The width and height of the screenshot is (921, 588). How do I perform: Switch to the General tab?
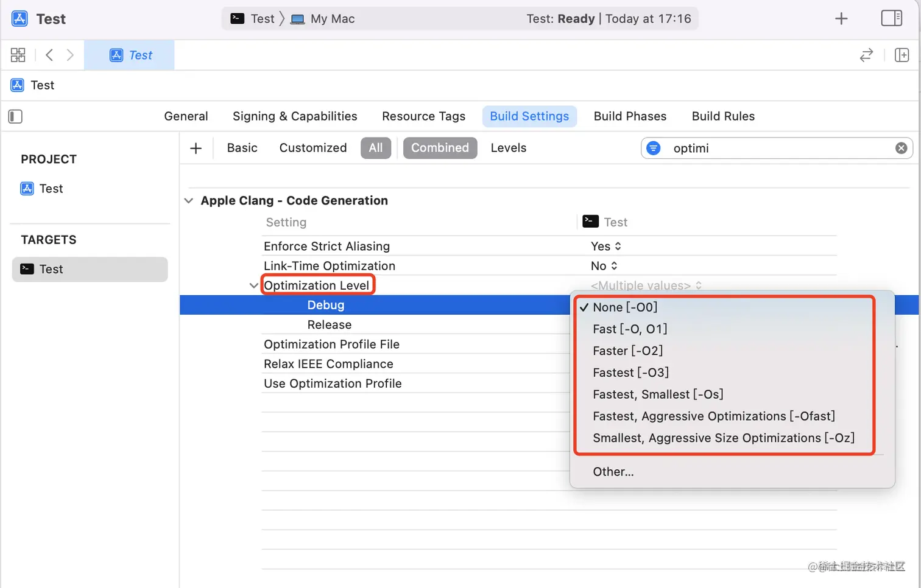point(186,116)
